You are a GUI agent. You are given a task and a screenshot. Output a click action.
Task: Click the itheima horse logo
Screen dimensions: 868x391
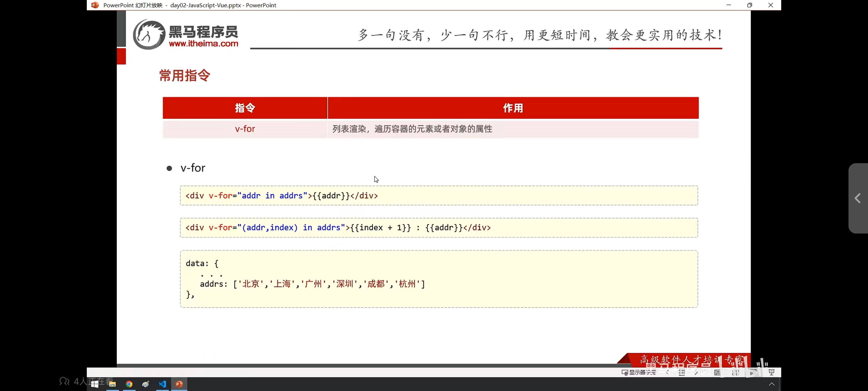pyautogui.click(x=149, y=34)
